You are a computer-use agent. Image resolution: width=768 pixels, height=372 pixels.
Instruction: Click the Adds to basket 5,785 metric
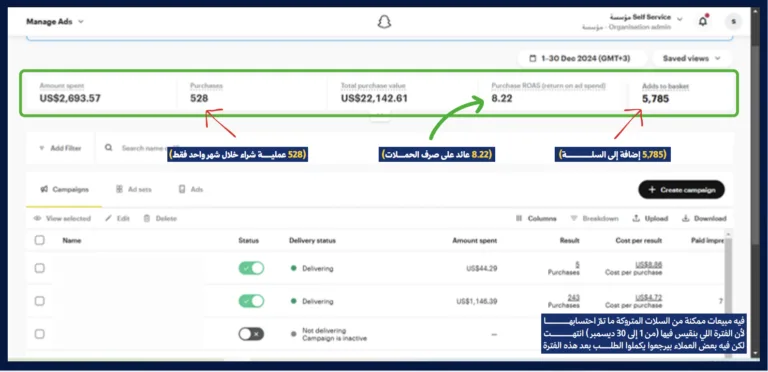pos(665,93)
